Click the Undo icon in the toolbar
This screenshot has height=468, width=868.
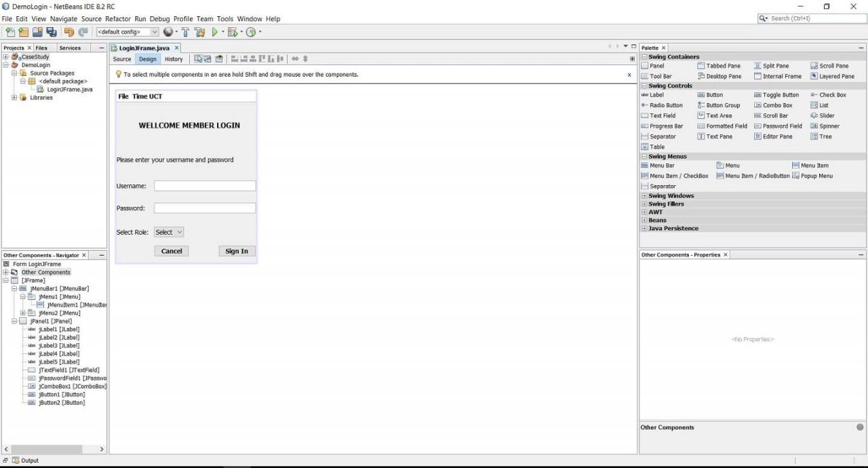68,32
